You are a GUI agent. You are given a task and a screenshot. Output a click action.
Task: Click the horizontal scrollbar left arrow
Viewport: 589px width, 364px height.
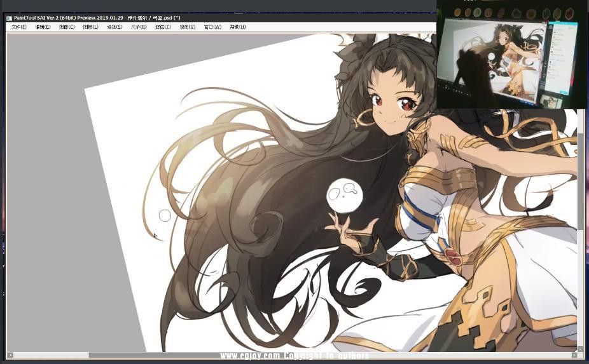coord(10,354)
